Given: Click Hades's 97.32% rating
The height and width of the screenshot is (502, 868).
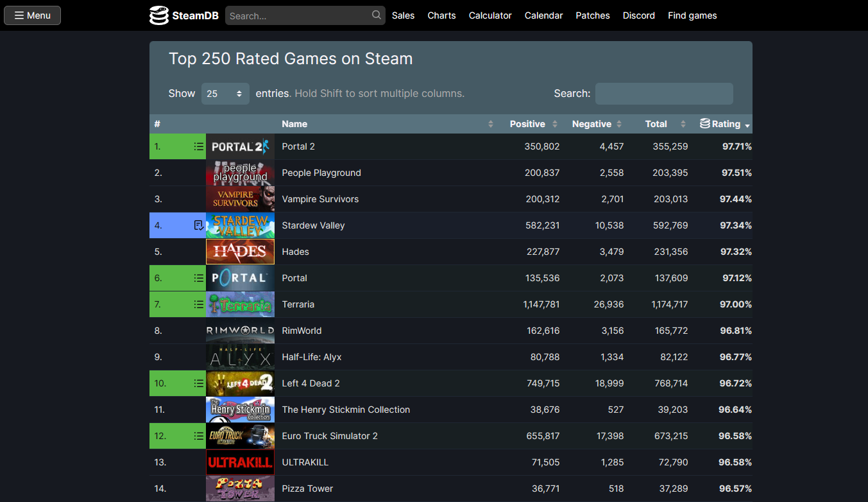Looking at the screenshot, I should click(x=736, y=252).
